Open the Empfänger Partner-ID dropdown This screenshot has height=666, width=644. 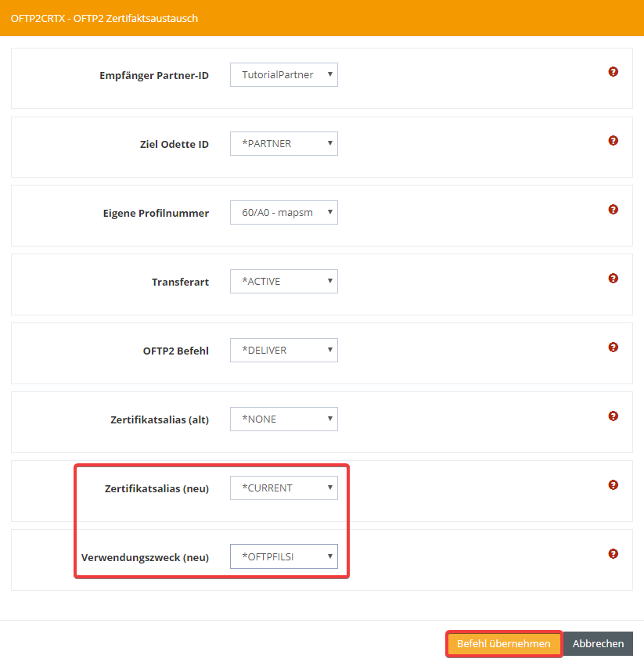(x=283, y=75)
